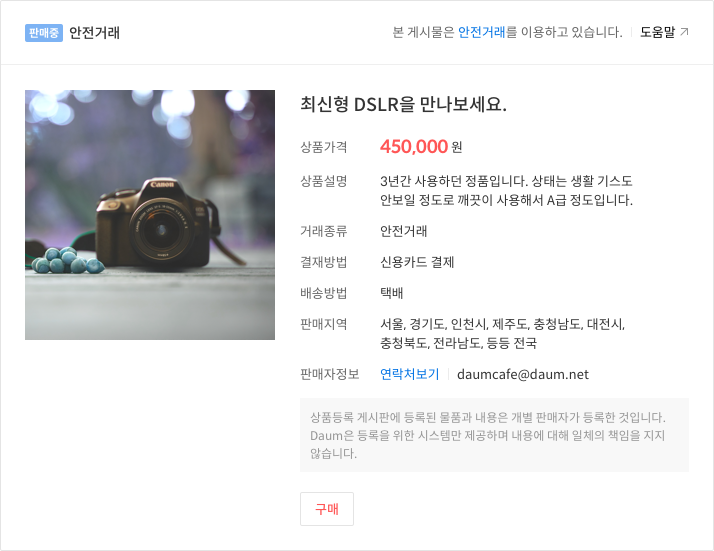Click the seller email daumcafe@daum.net
The height and width of the screenshot is (551, 714).
(523, 374)
